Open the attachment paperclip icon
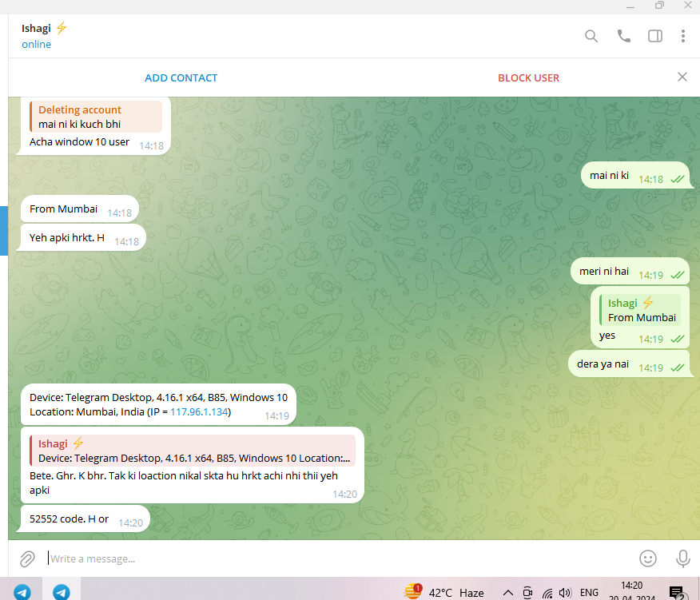Screen dimensions: 700x600 click(27, 558)
